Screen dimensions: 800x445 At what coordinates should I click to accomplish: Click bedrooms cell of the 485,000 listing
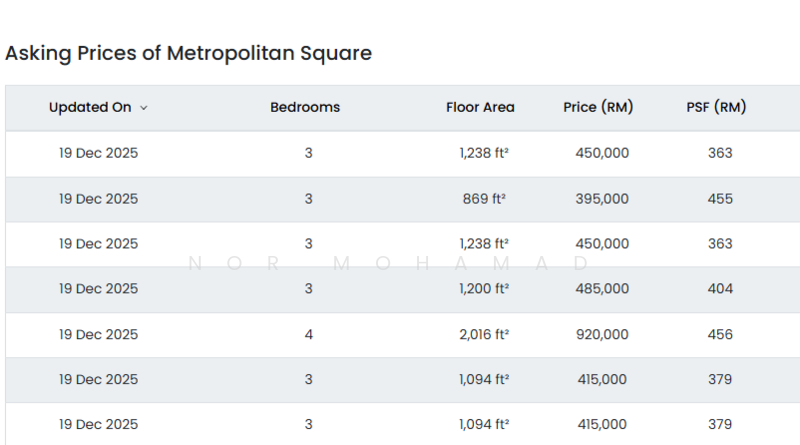[309, 289]
